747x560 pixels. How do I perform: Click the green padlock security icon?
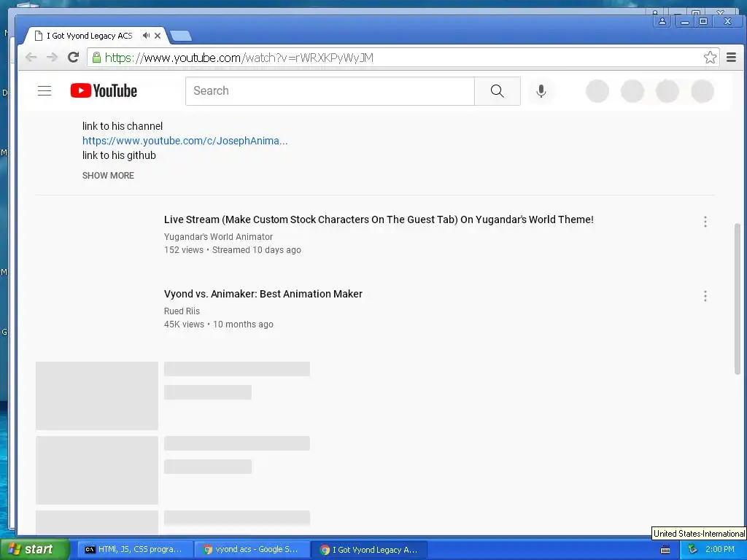(96, 58)
